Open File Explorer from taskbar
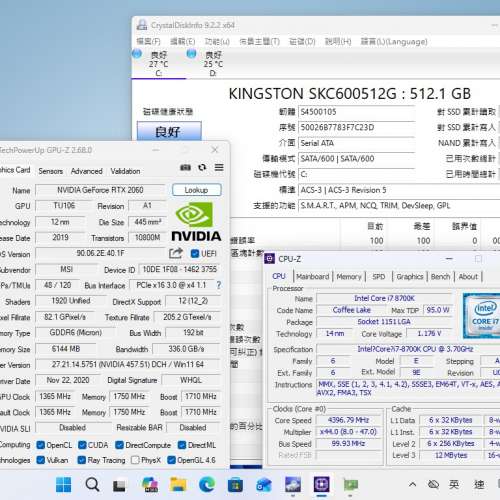500x500 pixels. 178,485
